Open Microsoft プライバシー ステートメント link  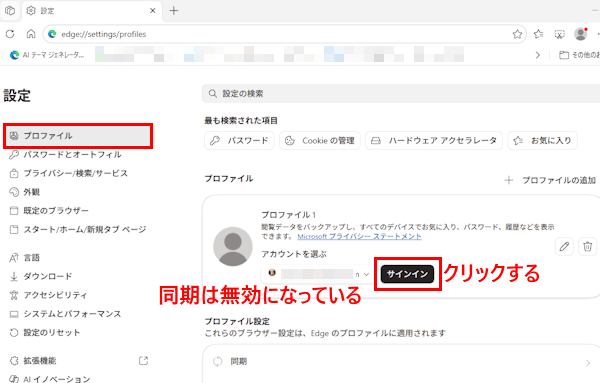(359, 236)
